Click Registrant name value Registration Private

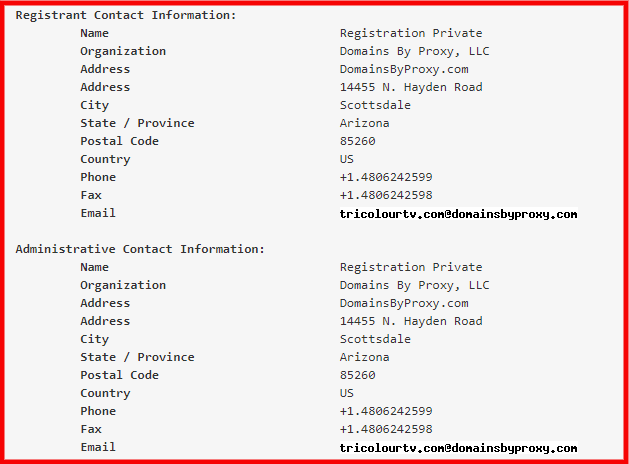pos(411,33)
